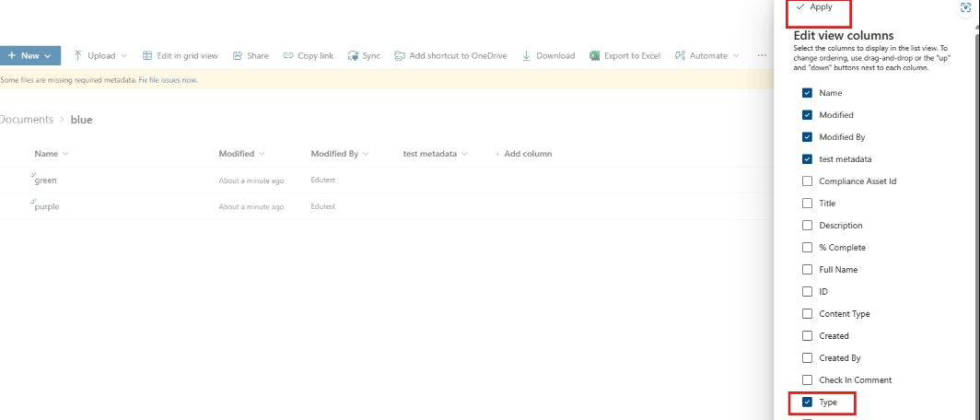This screenshot has width=980, height=420.
Task: Check the Title column checkbox
Action: click(807, 204)
